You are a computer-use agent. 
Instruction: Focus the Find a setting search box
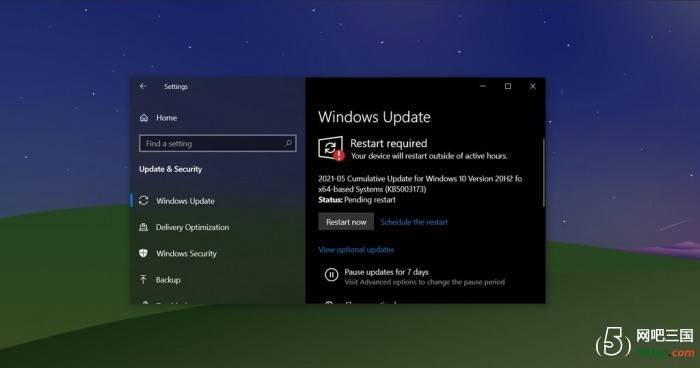tap(217, 143)
